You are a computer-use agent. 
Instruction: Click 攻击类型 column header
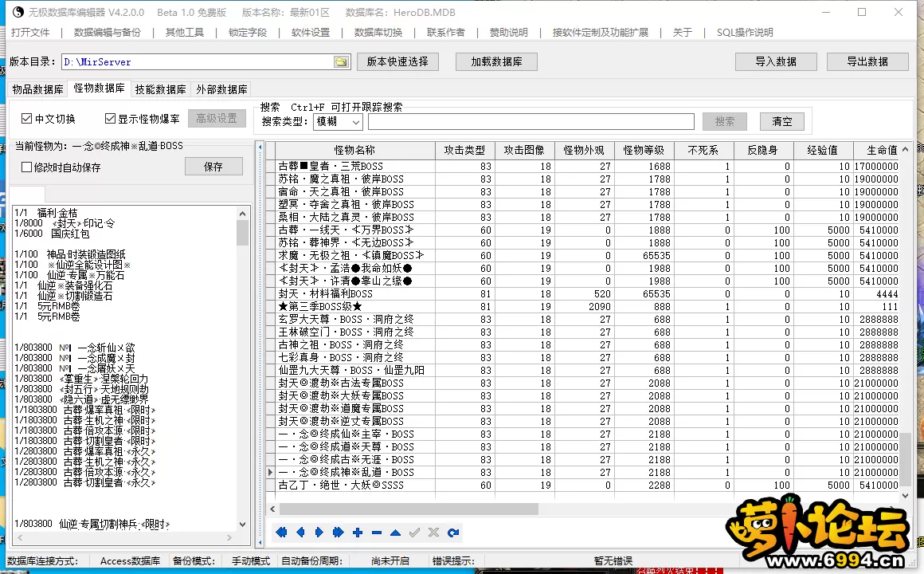point(465,151)
